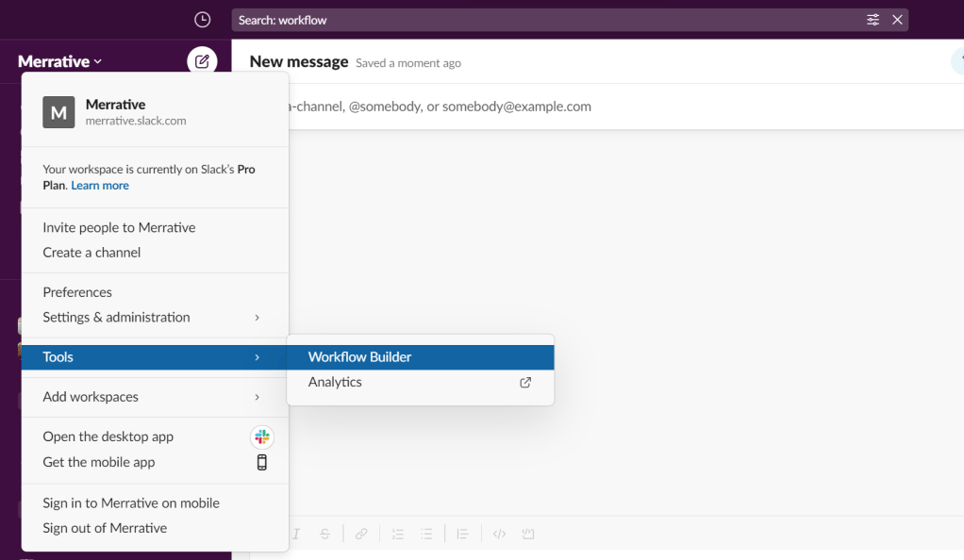Toggle the ordered list formatting

[x=397, y=534]
